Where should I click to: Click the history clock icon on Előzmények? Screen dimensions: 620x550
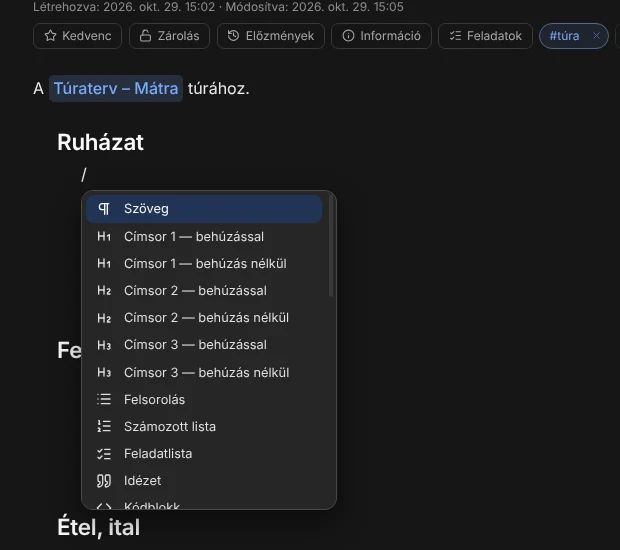pyautogui.click(x=233, y=36)
